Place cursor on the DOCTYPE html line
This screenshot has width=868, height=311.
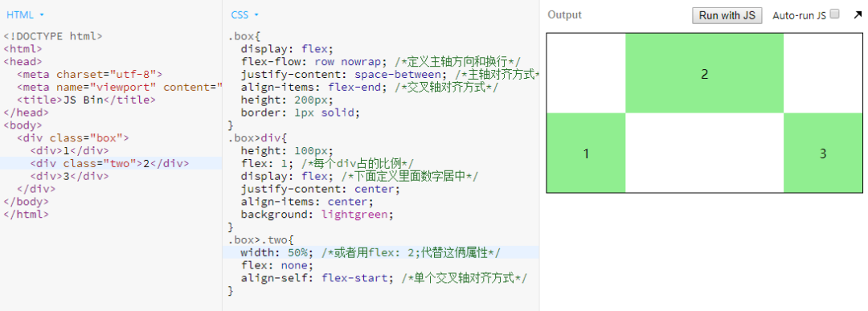click(53, 36)
